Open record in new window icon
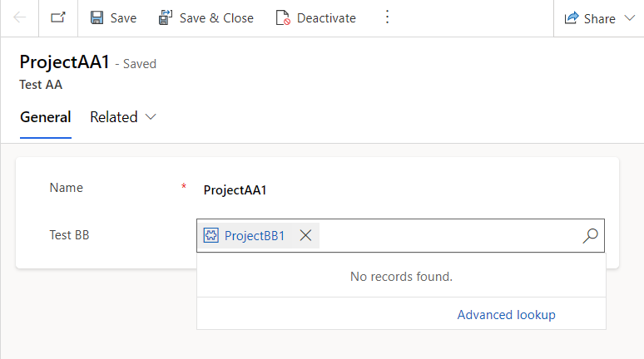This screenshot has height=359, width=644. coord(57,17)
